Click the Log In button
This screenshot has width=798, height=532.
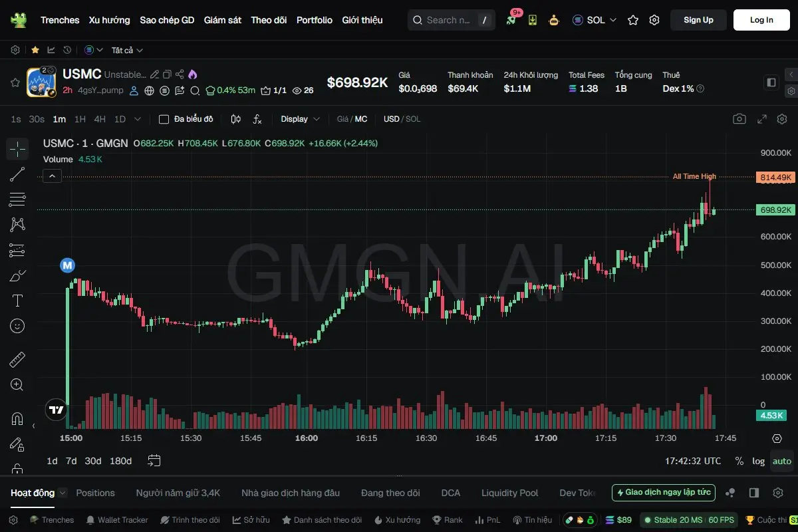coord(761,20)
